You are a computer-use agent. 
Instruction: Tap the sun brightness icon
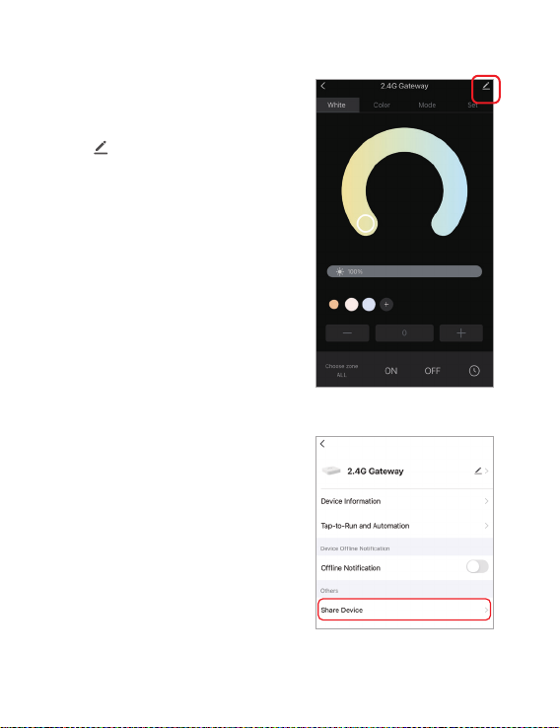click(x=340, y=271)
